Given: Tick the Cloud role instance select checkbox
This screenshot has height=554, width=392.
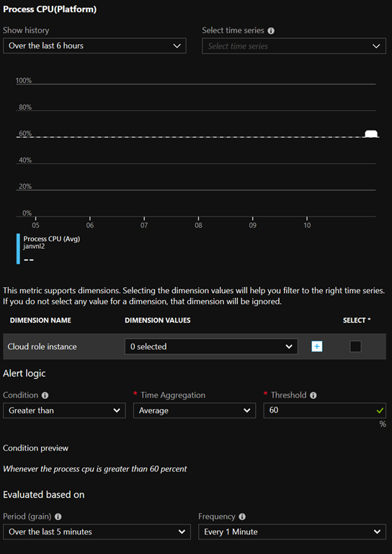Looking at the screenshot, I should pyautogui.click(x=355, y=346).
